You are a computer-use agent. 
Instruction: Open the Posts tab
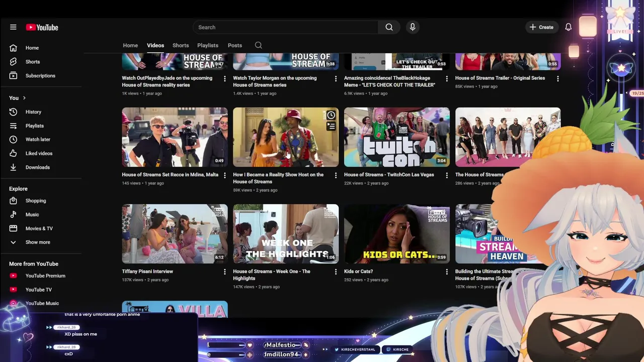pos(235,45)
